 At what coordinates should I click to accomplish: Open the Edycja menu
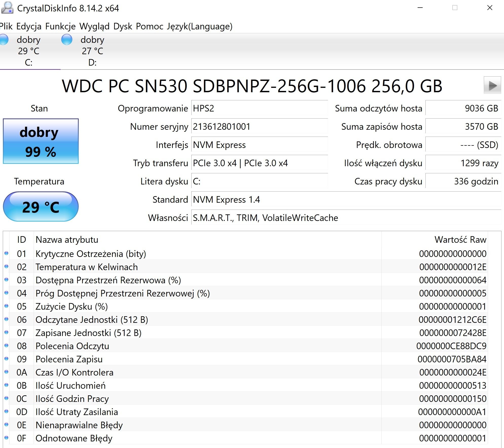pos(29,26)
